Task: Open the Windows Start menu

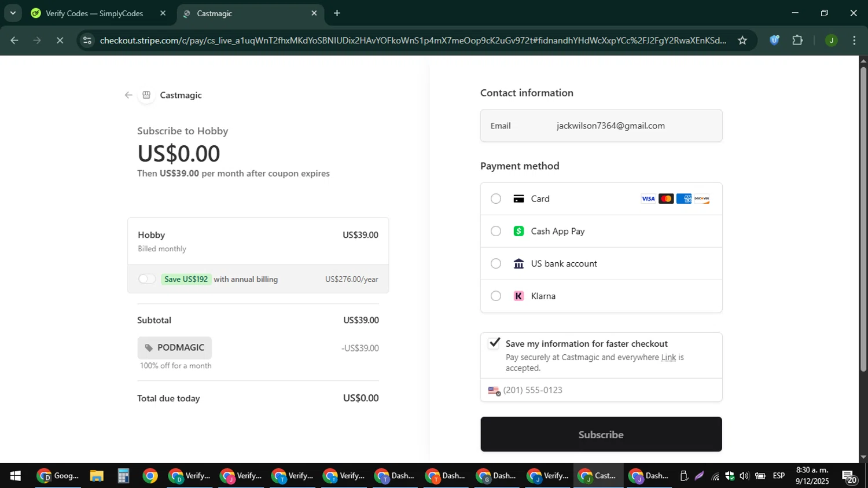Action: 16,476
